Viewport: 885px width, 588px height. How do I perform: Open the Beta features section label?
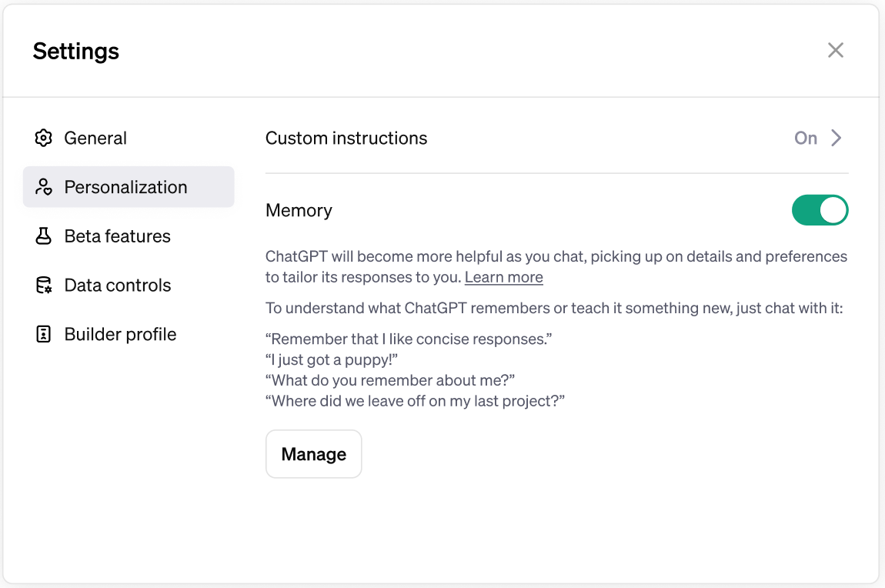coord(118,236)
